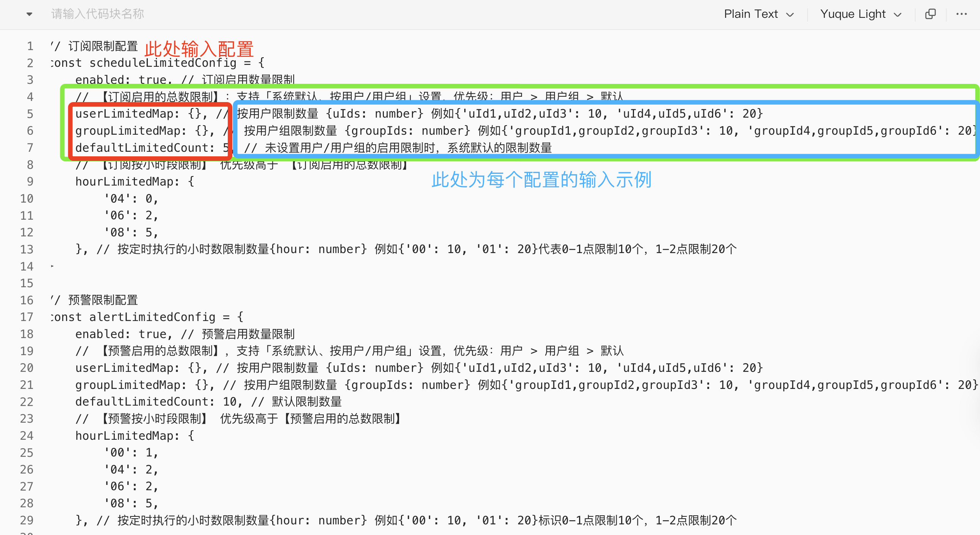Click the code block name input field

(x=98, y=14)
